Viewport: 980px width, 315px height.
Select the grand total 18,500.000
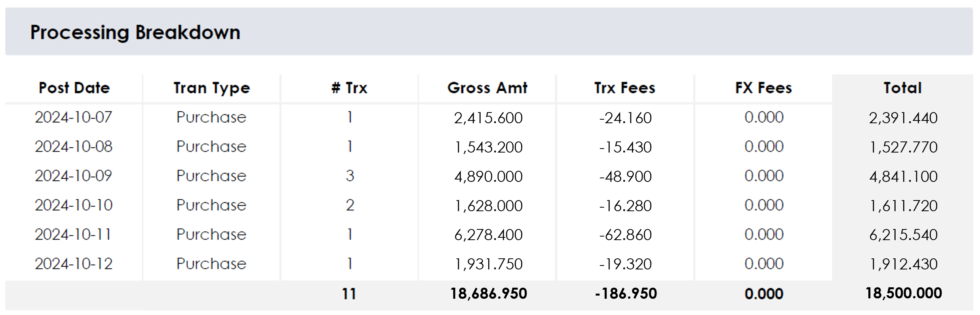tap(903, 293)
